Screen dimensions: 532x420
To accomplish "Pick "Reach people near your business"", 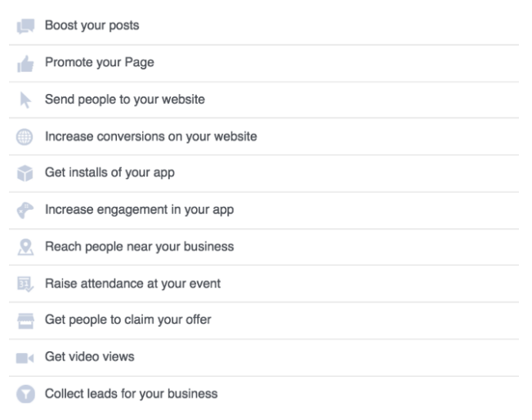I will tap(140, 247).
